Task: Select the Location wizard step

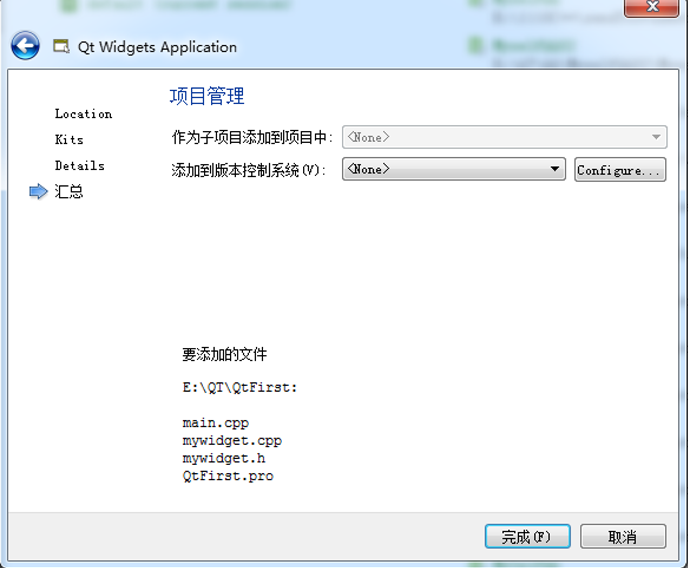Action: click(x=83, y=114)
